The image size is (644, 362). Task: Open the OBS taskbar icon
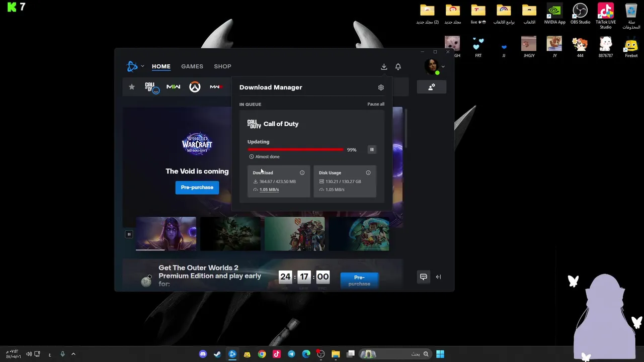(321, 354)
